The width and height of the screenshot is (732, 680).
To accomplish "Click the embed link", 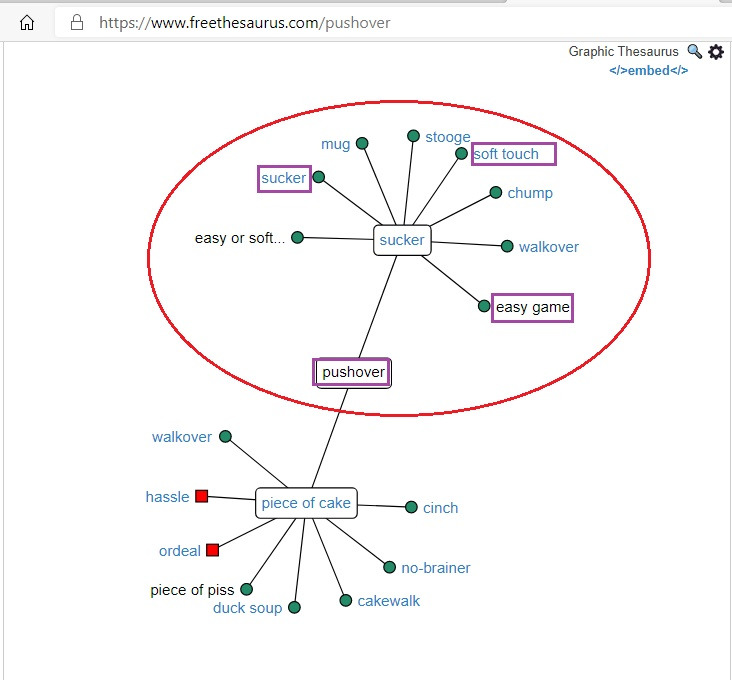I will (648, 70).
